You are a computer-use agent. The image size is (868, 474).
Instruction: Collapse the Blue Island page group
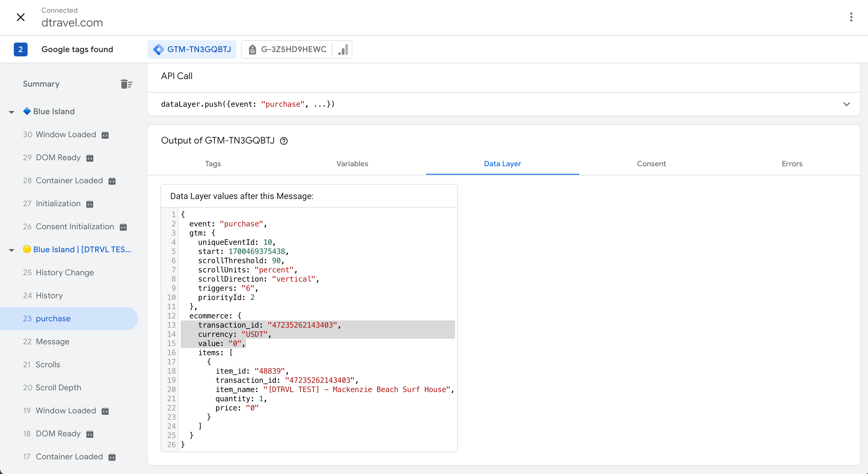[x=12, y=112]
